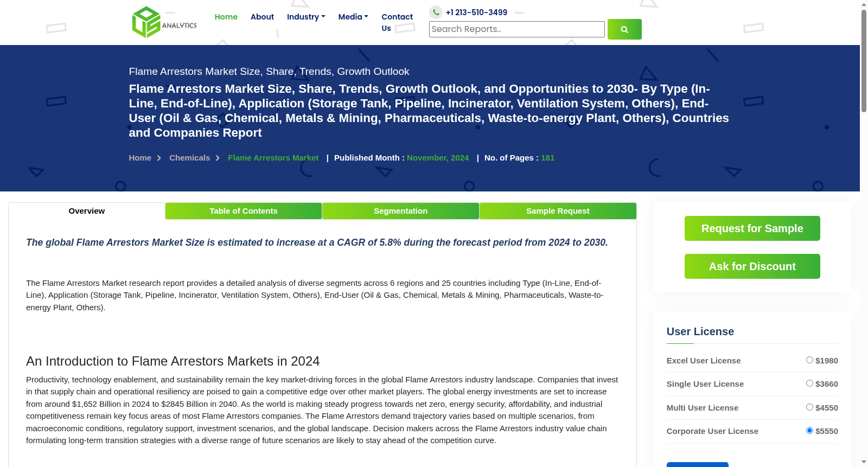Switch to the Sample Request tab

(x=558, y=211)
